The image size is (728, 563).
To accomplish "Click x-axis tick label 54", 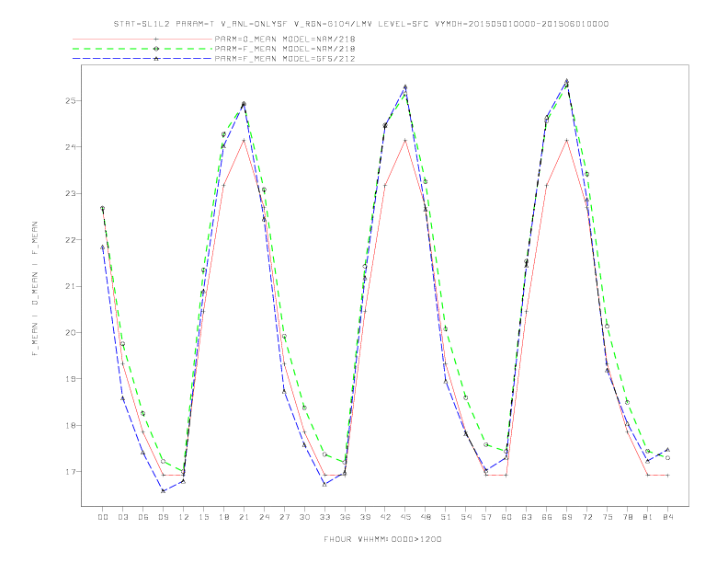I will 466,517.
